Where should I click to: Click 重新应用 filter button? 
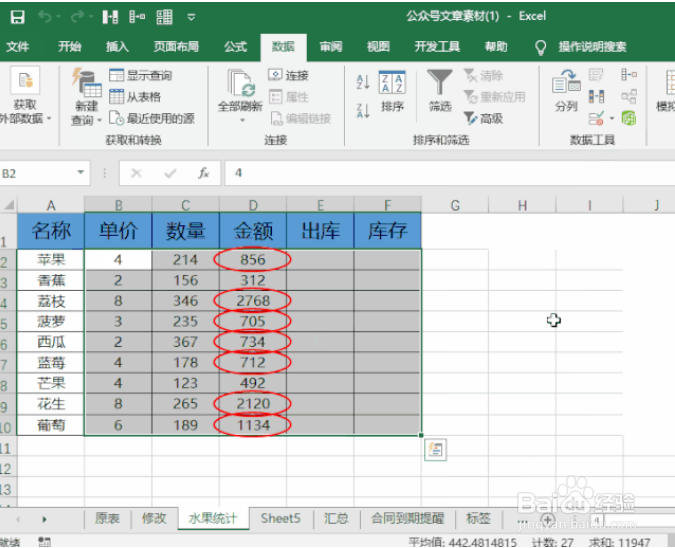[494, 97]
